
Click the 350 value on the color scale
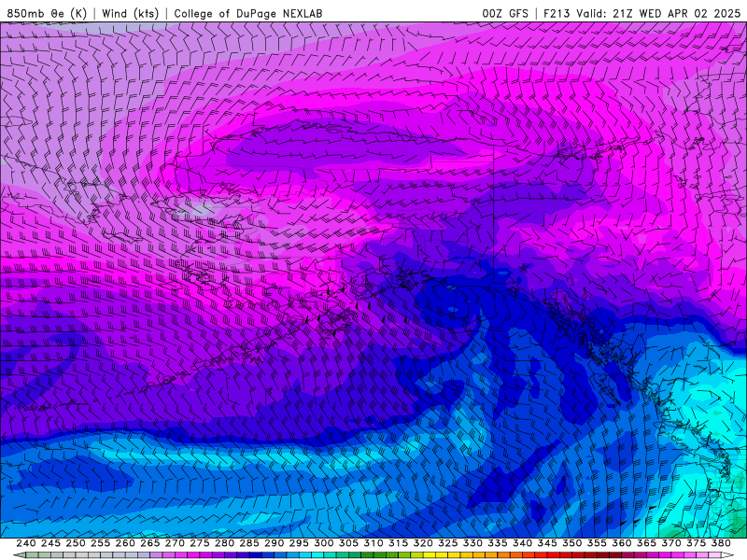(x=572, y=543)
